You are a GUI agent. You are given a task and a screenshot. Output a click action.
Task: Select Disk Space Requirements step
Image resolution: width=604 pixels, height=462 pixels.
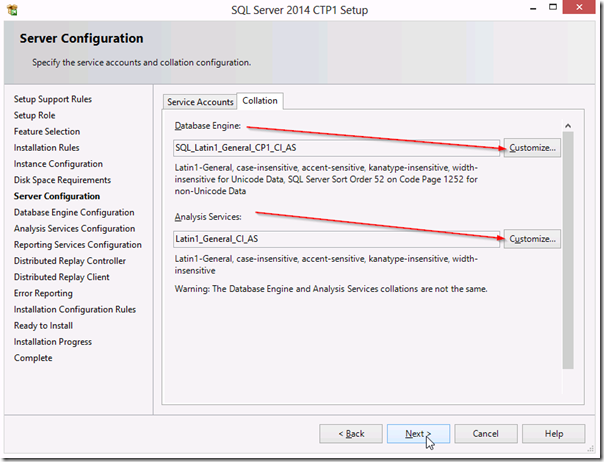click(62, 180)
